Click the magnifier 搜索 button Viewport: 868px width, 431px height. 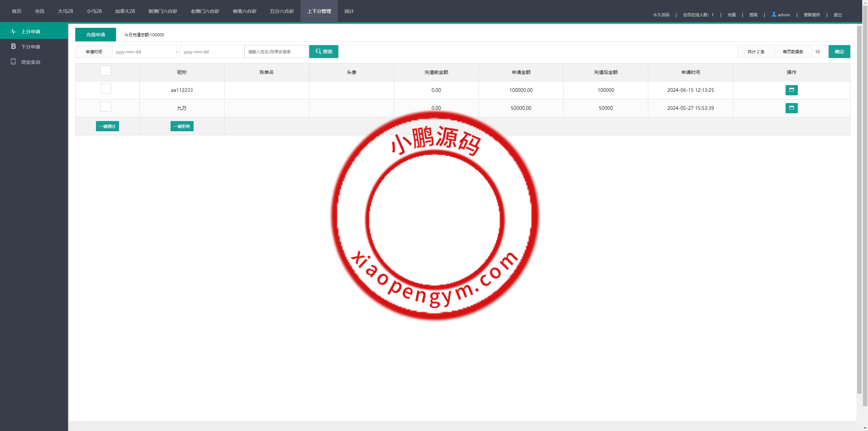pos(323,52)
